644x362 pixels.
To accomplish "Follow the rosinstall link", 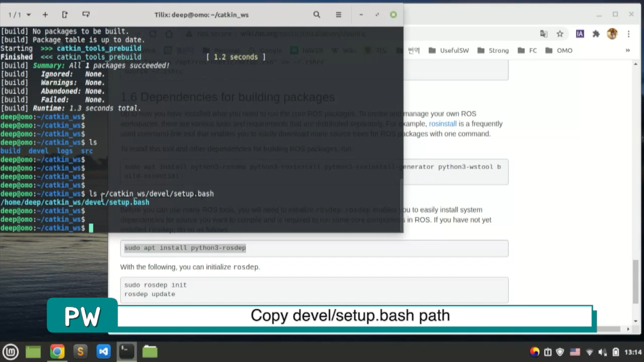I will pos(443,124).
